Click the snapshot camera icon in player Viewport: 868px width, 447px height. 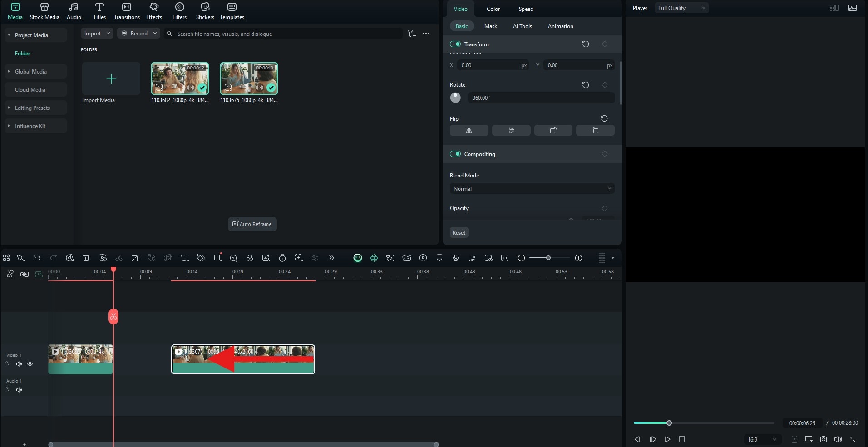click(x=824, y=439)
